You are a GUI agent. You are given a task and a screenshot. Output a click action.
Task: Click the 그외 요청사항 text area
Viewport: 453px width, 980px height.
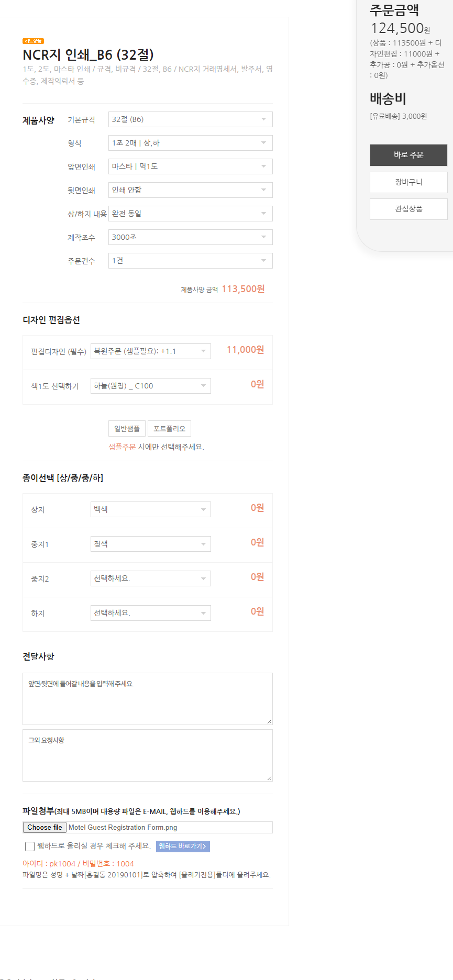pos(148,755)
